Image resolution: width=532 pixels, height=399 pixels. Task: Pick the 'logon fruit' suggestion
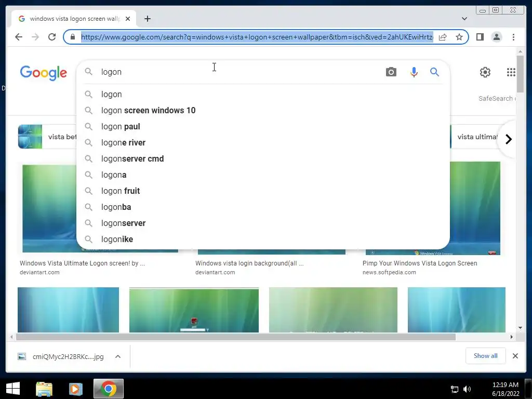click(x=263, y=191)
